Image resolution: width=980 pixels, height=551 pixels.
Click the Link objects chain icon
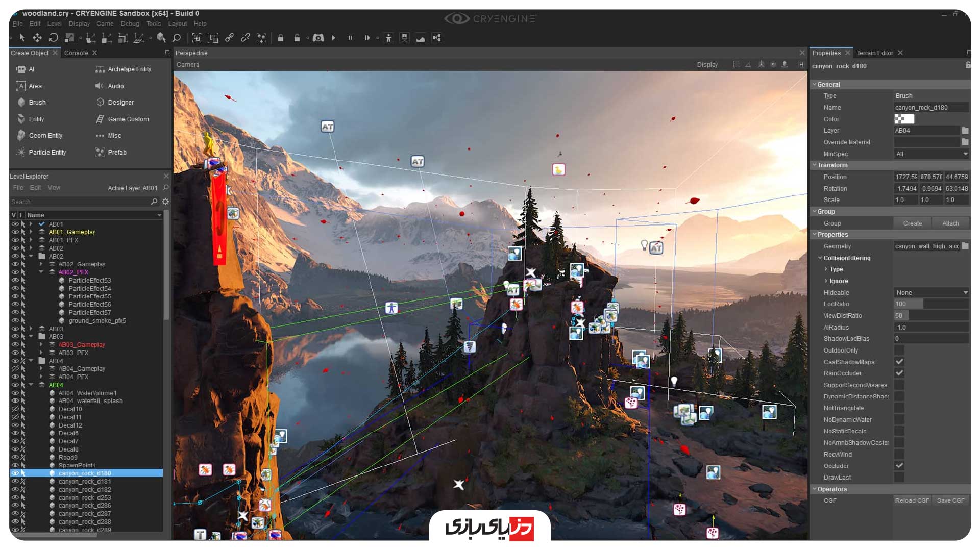coord(229,38)
